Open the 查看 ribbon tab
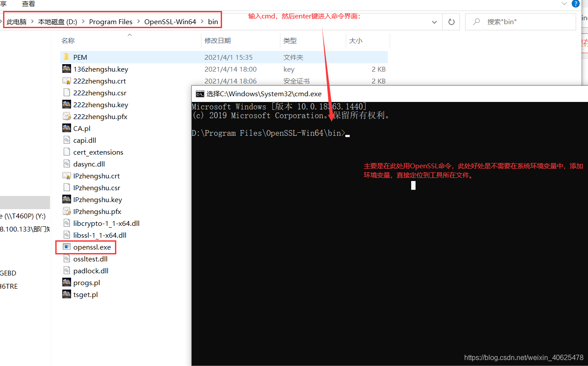Viewport: 588px width, 366px height. pos(29,4)
